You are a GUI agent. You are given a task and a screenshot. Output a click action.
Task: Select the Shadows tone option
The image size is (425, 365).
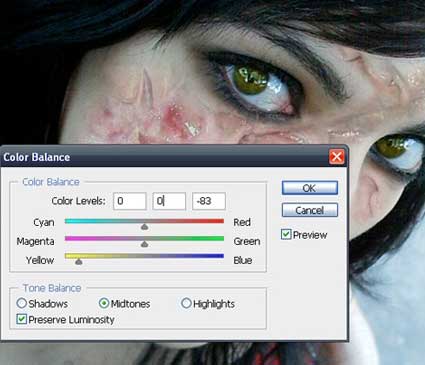pyautogui.click(x=22, y=303)
